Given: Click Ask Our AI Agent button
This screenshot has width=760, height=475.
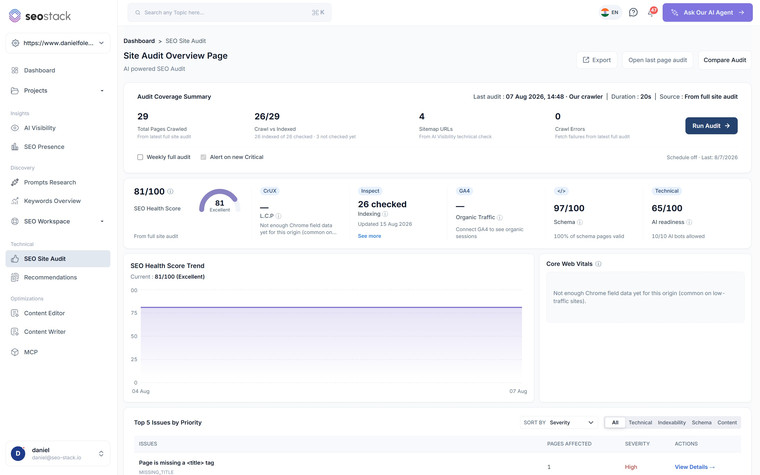Looking at the screenshot, I should click(707, 13).
